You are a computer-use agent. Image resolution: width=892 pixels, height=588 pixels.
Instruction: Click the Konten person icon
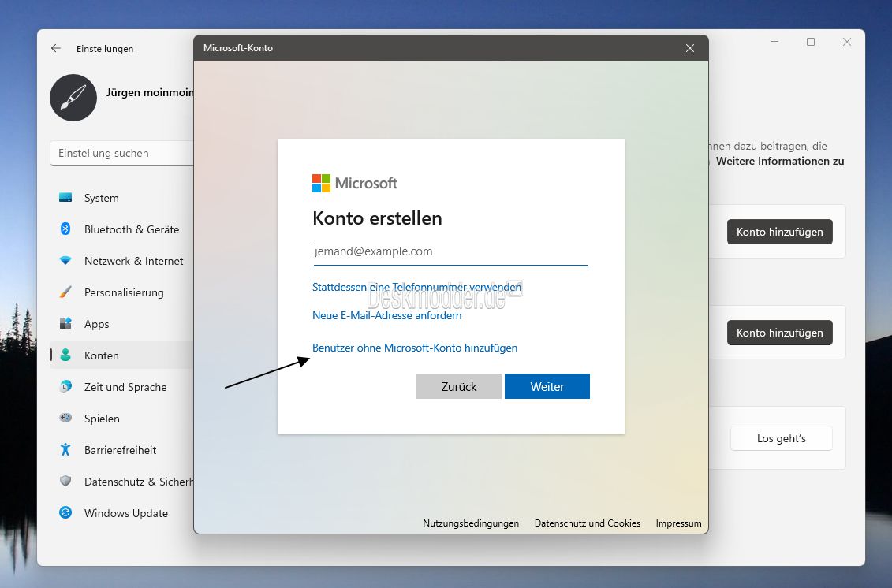pos(65,355)
